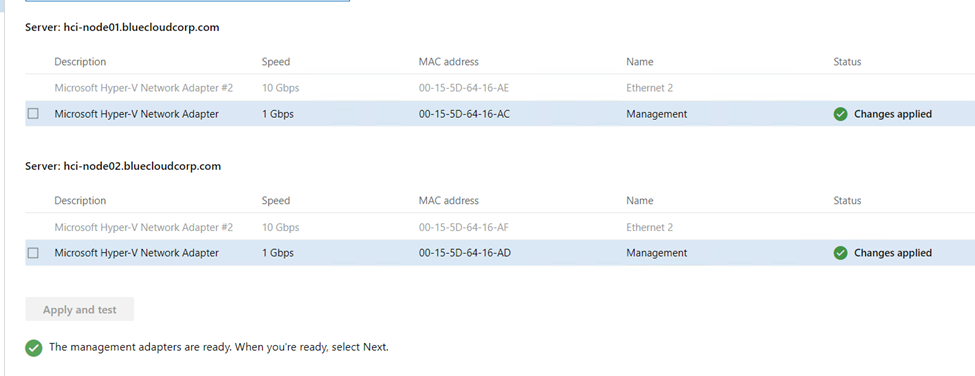Click the Apply and test button
Viewport: 975px width, 376px height.
80,310
